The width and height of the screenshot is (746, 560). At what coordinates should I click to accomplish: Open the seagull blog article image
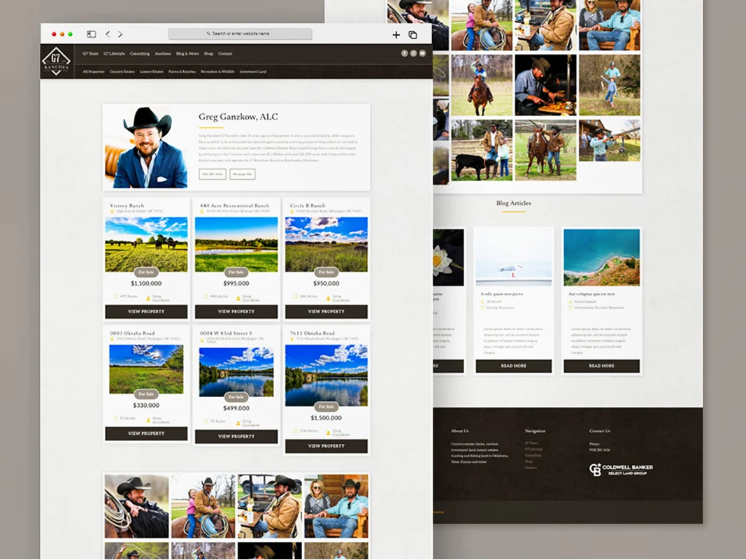tap(514, 257)
